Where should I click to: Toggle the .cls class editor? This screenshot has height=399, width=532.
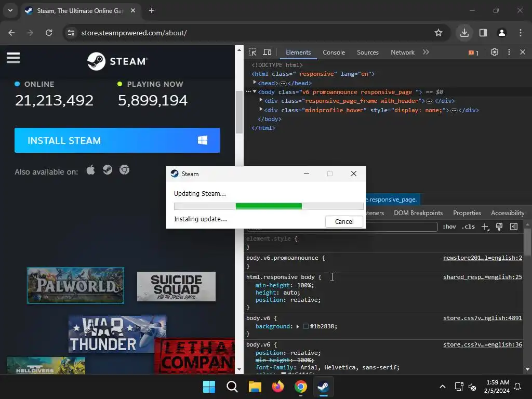(468, 227)
